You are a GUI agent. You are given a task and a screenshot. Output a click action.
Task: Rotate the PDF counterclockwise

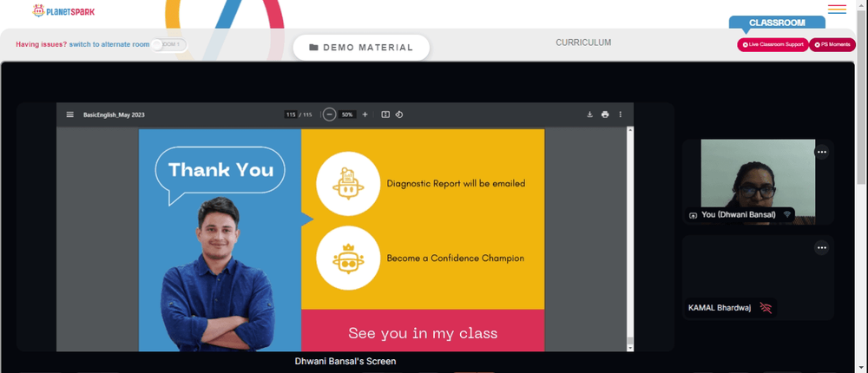(399, 115)
